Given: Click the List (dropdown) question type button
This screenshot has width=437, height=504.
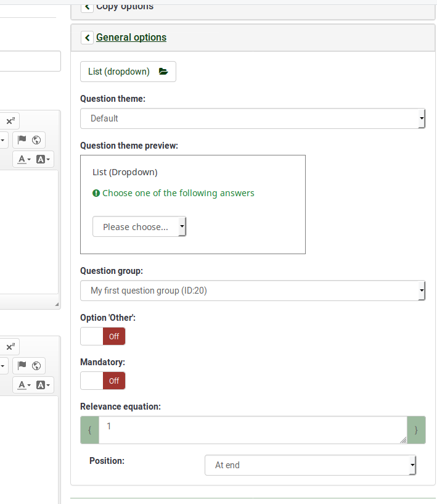Looking at the screenshot, I should coord(128,72).
